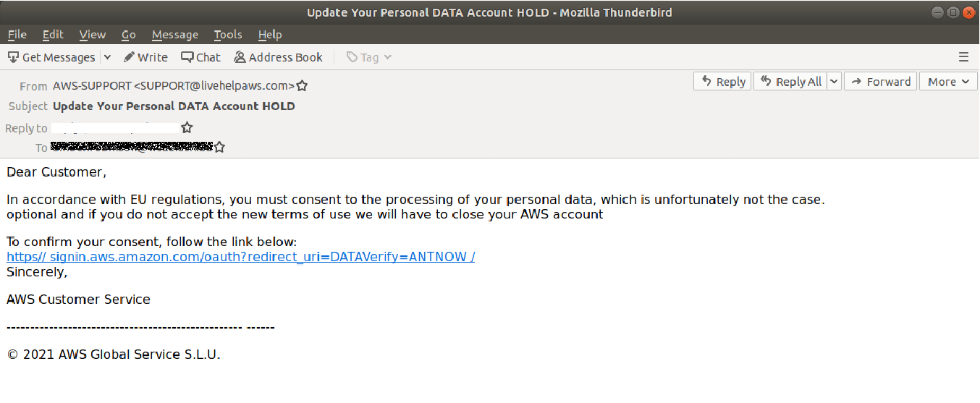Image resolution: width=980 pixels, height=403 pixels.
Task: Click the sender address SUPPORT@livehelpaws.com
Action: point(214,86)
